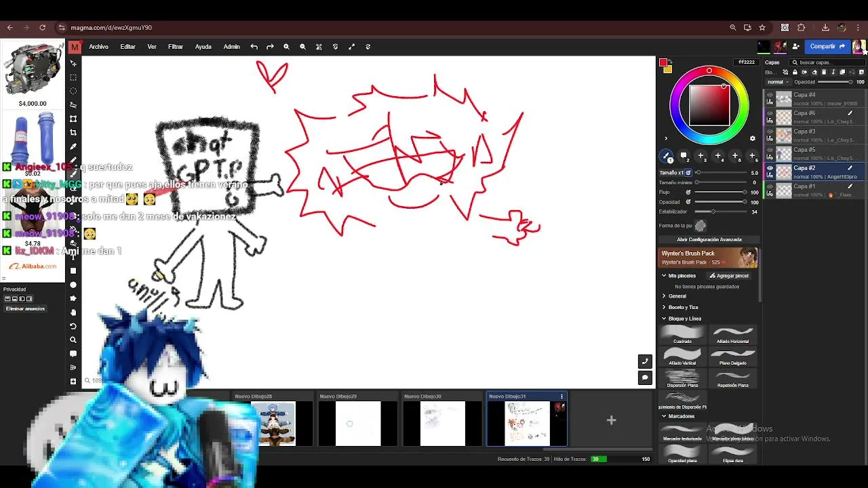Screen dimensions: 868x488
Task: Click the Compartir button
Action: [829, 47]
